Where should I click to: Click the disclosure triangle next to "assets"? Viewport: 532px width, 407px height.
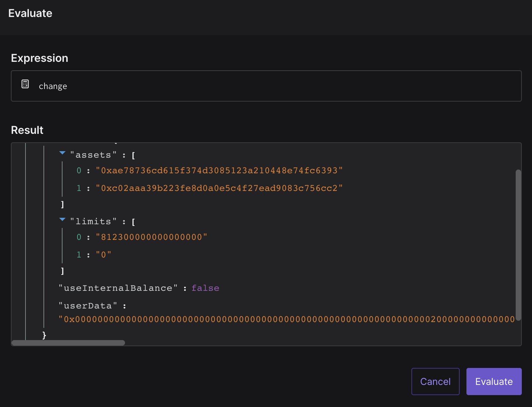[x=62, y=153]
